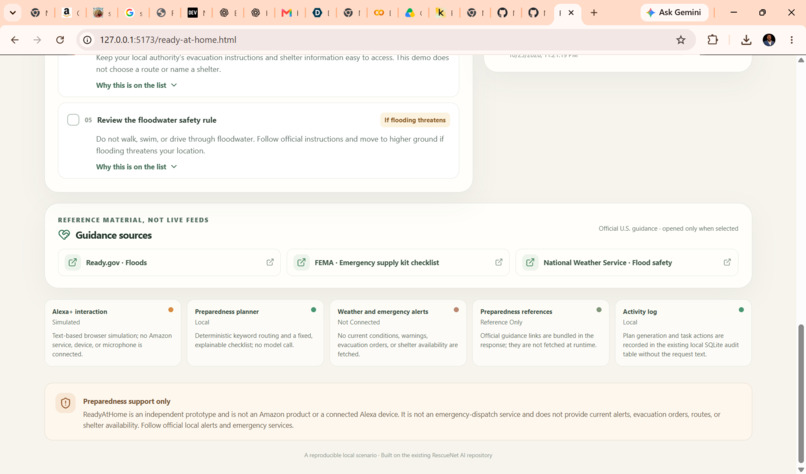Open the FEMA · Emergency supply kit checklist link
Screen dimensions: 806x474
click(398, 262)
